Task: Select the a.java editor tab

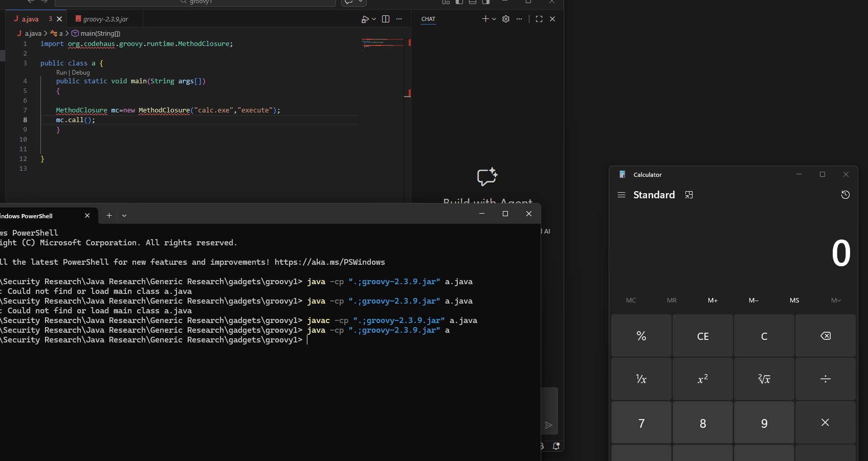Action: coord(30,19)
